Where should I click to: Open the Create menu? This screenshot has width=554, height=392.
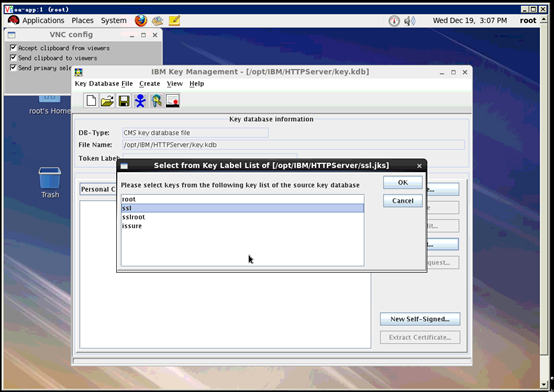tap(149, 84)
